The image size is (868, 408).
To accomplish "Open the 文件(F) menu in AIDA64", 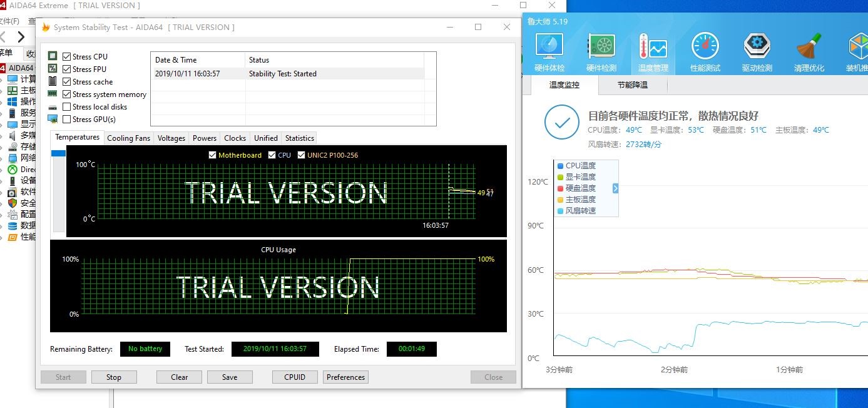I will coord(9,21).
